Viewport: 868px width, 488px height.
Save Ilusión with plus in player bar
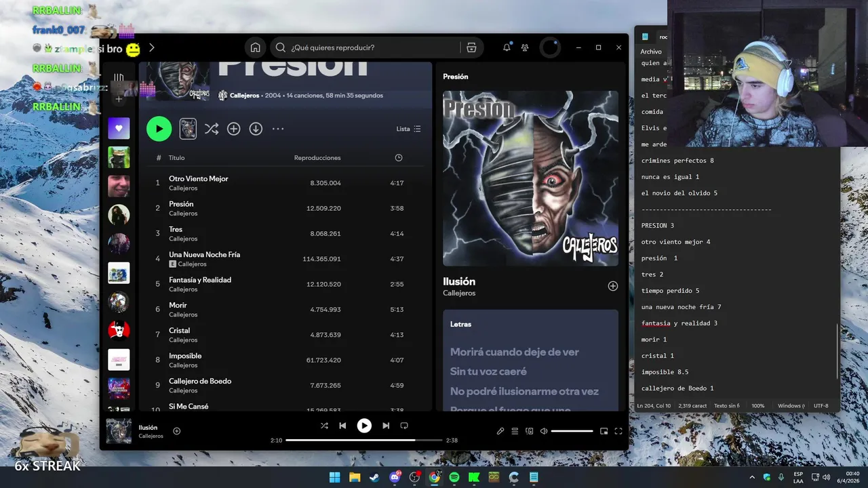pyautogui.click(x=177, y=431)
